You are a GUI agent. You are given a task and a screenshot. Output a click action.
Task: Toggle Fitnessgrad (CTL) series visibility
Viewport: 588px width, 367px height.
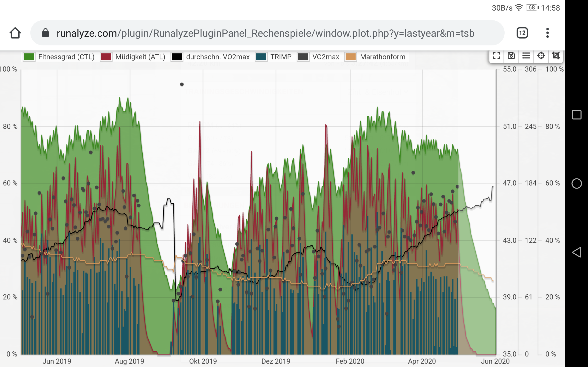point(66,57)
